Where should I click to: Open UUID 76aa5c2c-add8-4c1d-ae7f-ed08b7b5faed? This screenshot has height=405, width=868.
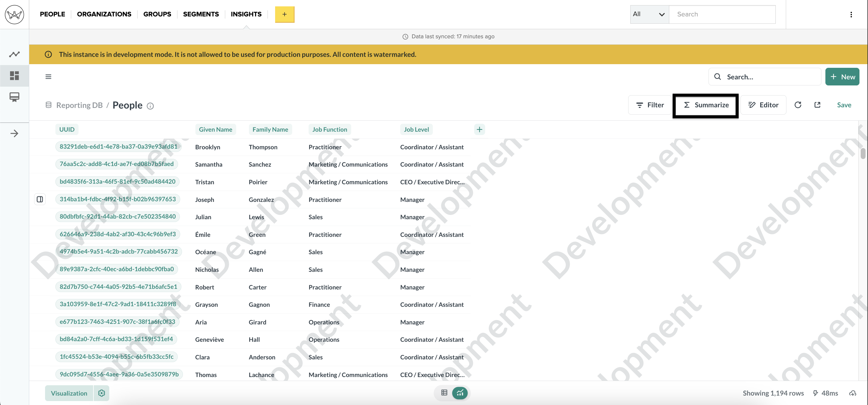click(117, 164)
